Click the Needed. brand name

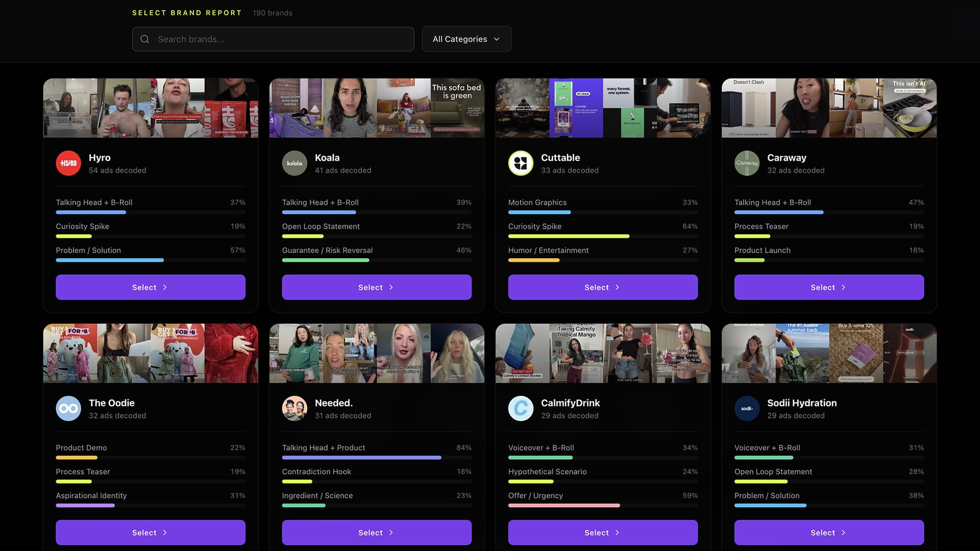334,403
